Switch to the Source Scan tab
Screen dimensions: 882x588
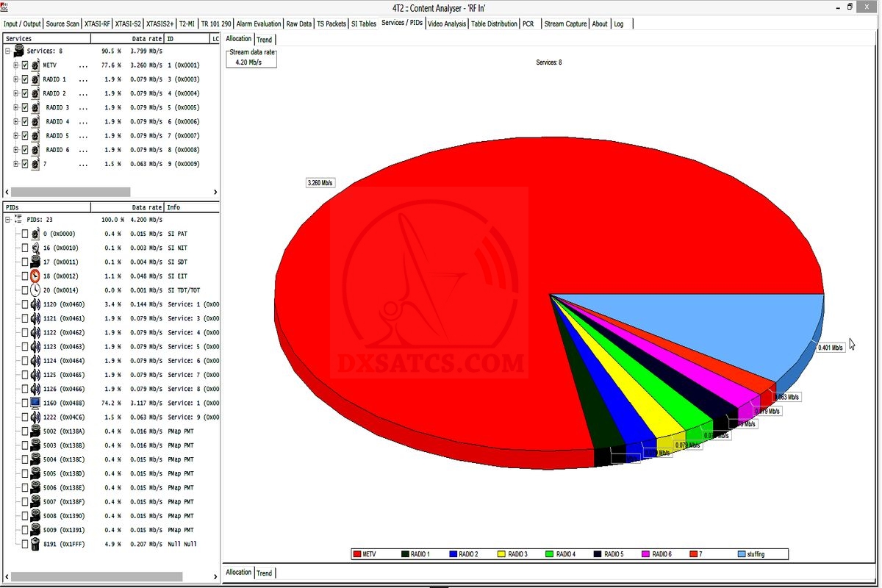(62, 24)
